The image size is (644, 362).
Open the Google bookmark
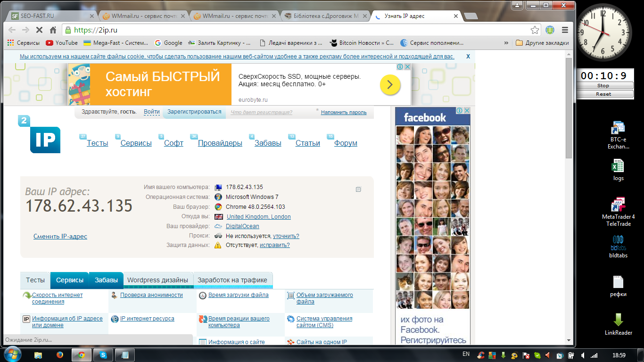168,42
